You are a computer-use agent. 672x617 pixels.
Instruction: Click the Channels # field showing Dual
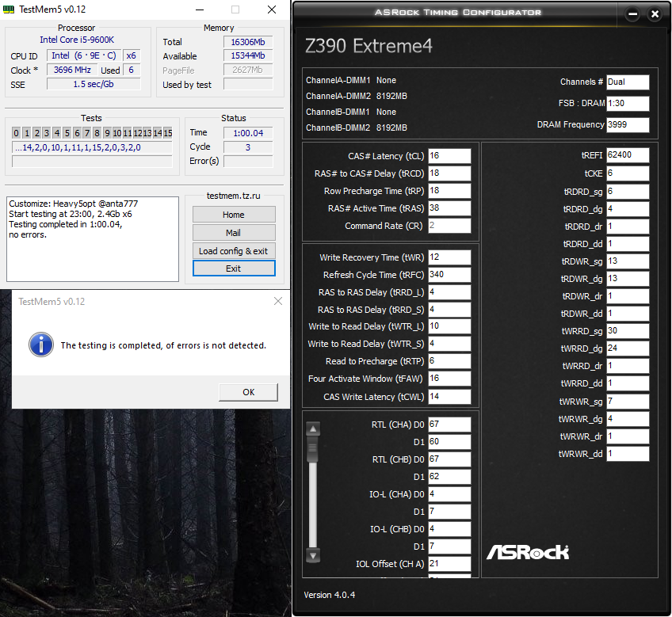[x=628, y=82]
